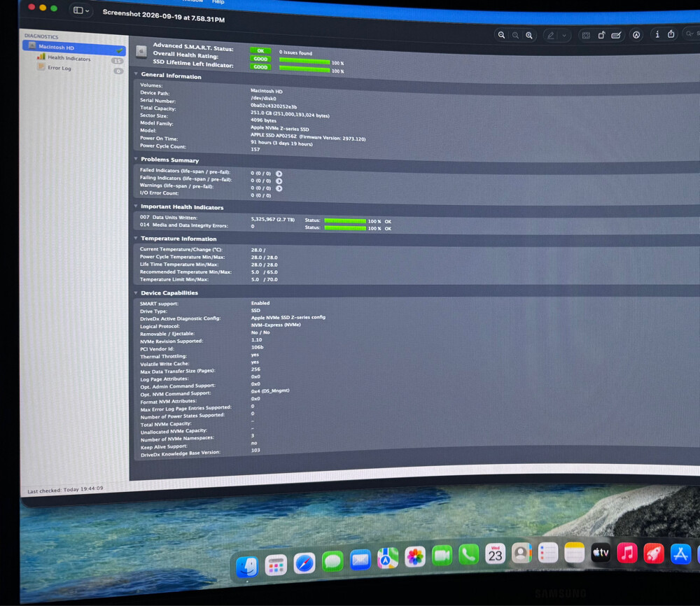
Task: Click the Screenshot 2026-09-19 window title
Action: click(163, 16)
